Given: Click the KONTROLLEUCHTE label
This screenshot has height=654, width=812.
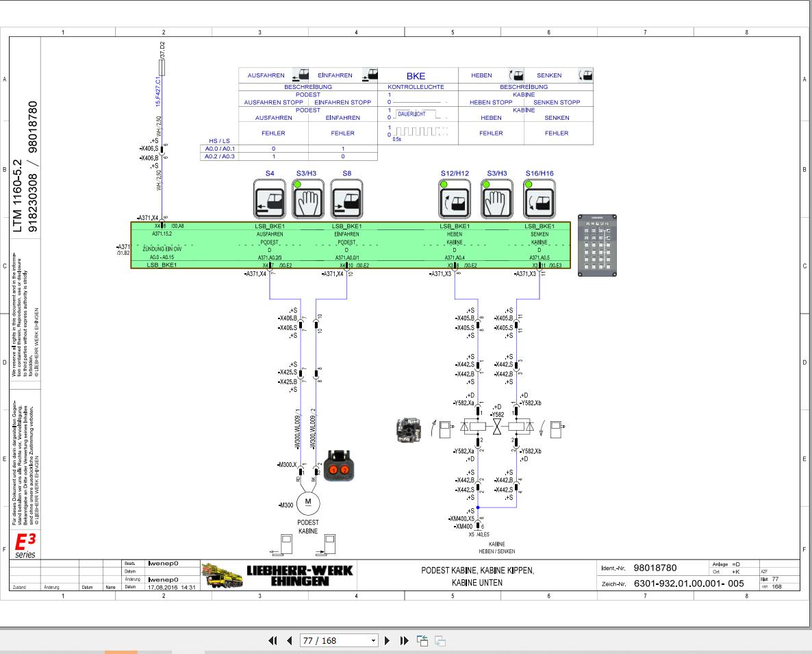Looking at the screenshot, I should (416, 87).
